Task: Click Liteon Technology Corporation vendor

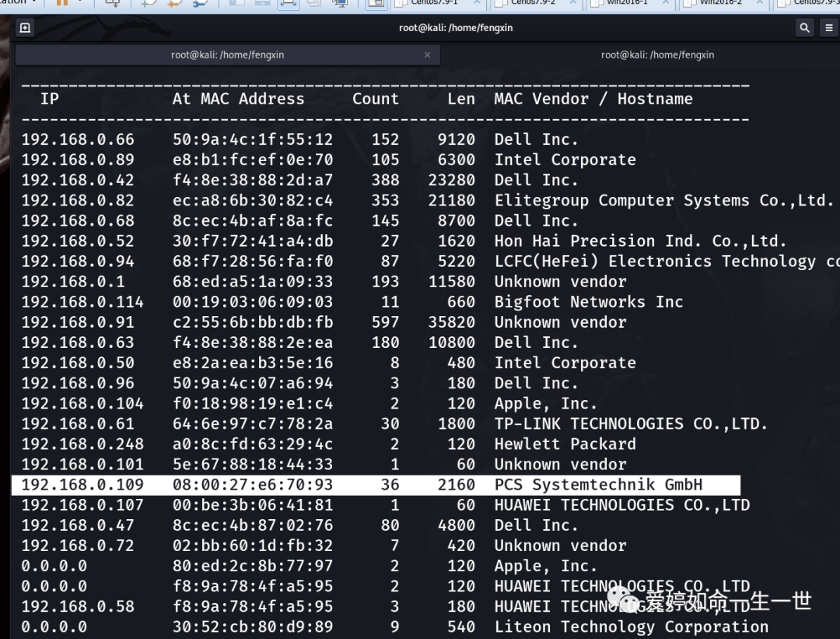Action: [631, 627]
